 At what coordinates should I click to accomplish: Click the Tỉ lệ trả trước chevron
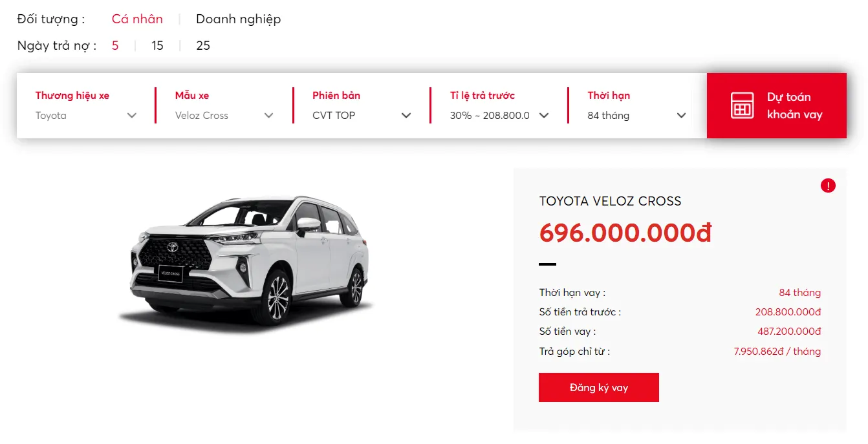[544, 116]
